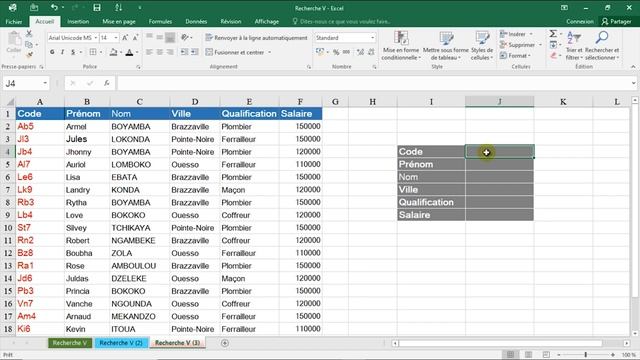The image size is (640, 360).
Task: Center the cell text horizontally
Action: (160, 52)
